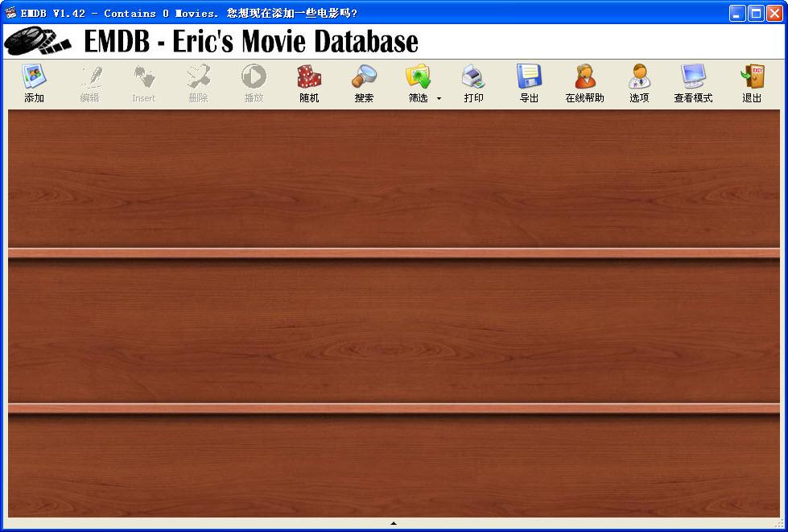Expand the bottom panel arrow
Screen dimensions: 788x532
click(x=394, y=523)
